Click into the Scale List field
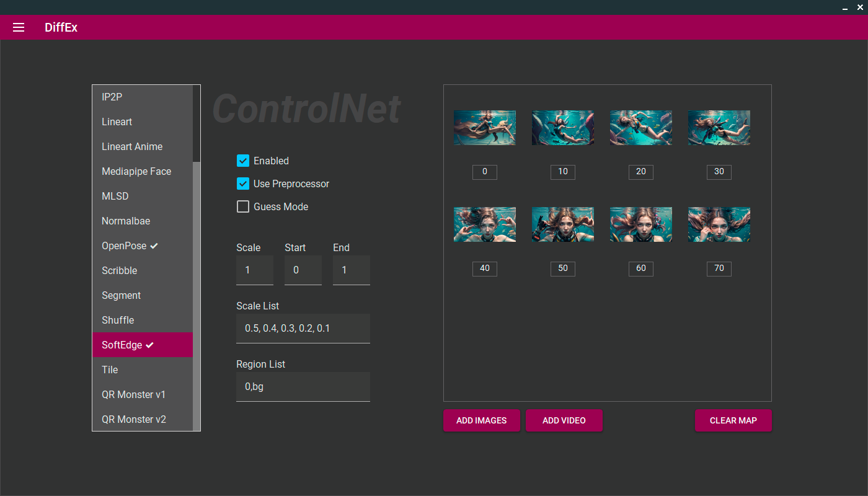The width and height of the screenshot is (868, 496). tap(303, 329)
